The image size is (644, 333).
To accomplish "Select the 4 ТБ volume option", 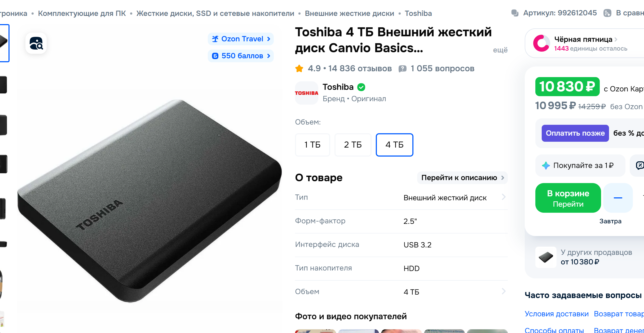I will pyautogui.click(x=394, y=145).
